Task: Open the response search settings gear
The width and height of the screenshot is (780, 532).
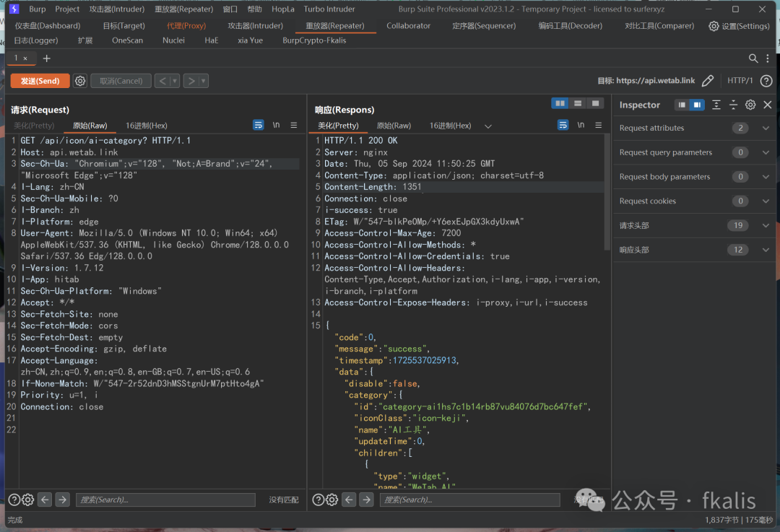Action: [x=331, y=500]
